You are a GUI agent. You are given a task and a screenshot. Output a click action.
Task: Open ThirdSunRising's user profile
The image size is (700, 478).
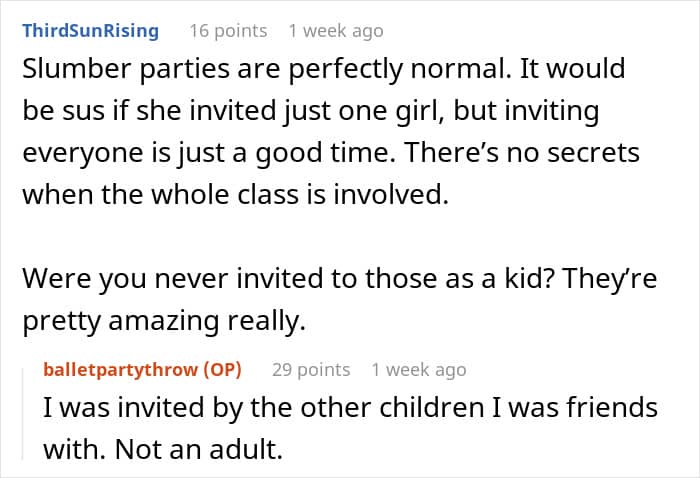click(x=91, y=31)
